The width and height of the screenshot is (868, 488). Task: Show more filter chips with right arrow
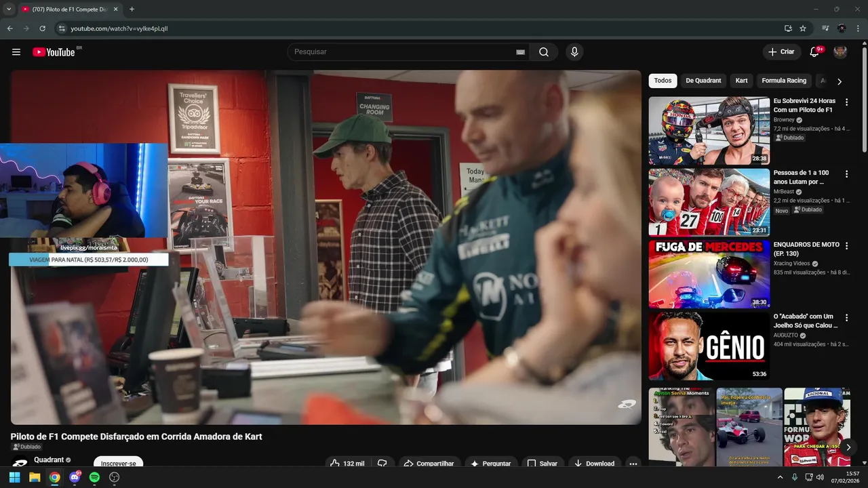[840, 81]
